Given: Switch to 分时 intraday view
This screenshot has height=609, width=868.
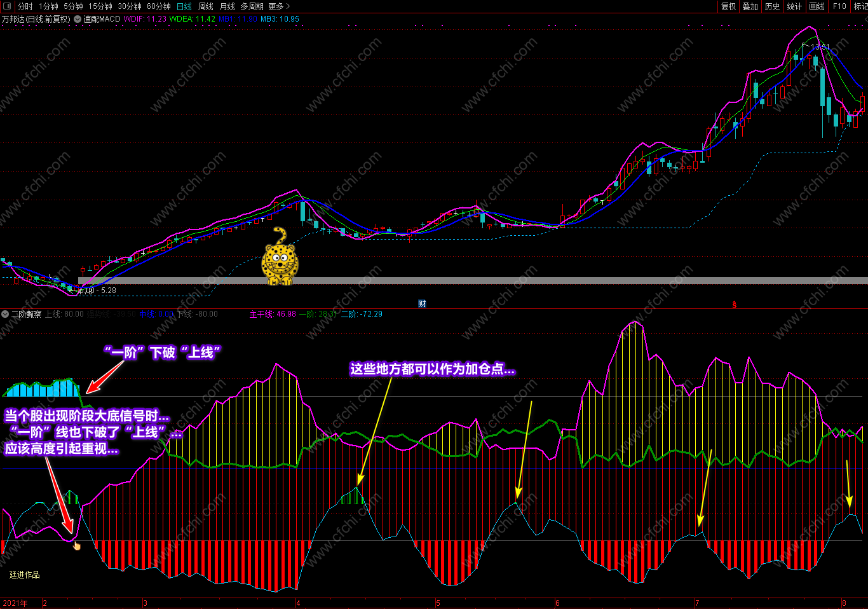Looking at the screenshot, I should [x=25, y=6].
